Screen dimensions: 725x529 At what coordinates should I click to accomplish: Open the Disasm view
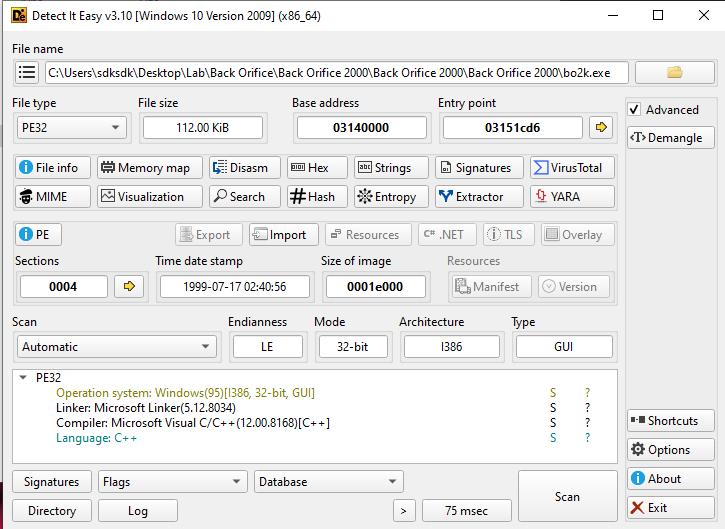(x=244, y=168)
